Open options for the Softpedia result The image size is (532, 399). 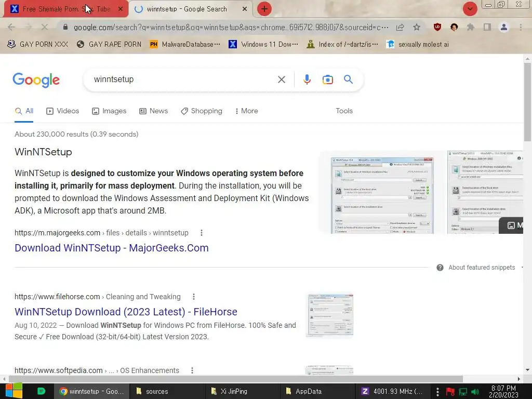point(192,370)
